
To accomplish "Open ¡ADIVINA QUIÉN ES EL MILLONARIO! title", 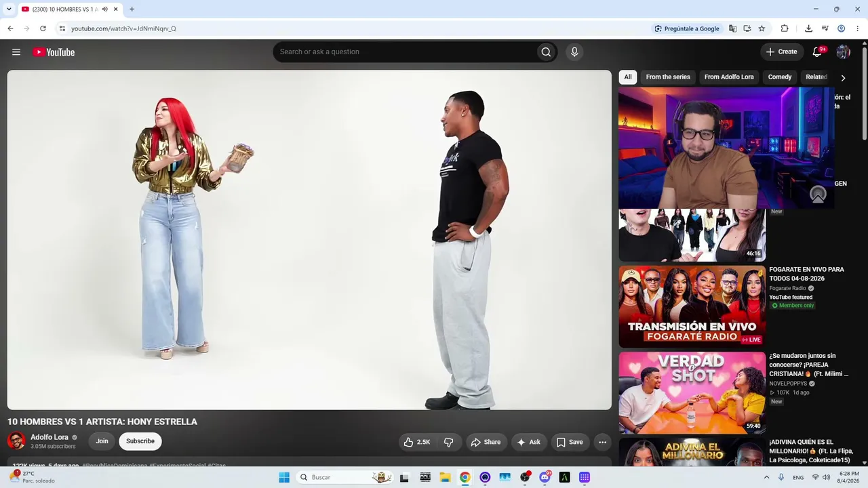I will pyautogui.click(x=810, y=451).
